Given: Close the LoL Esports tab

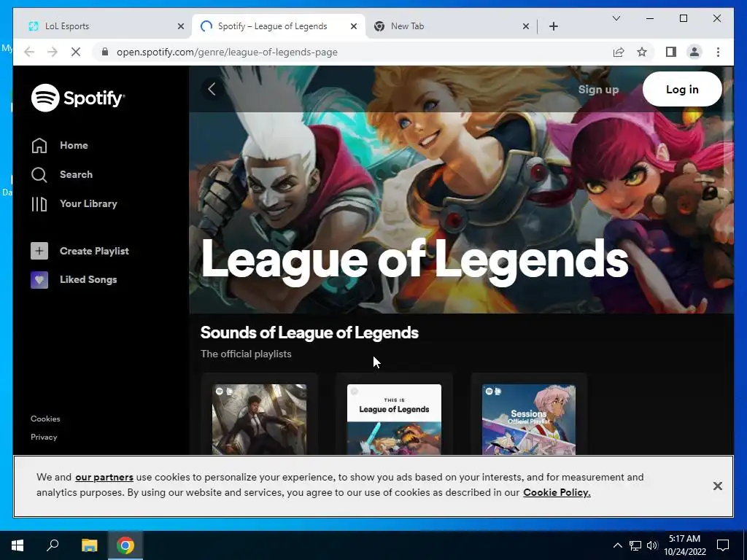Looking at the screenshot, I should click(181, 26).
